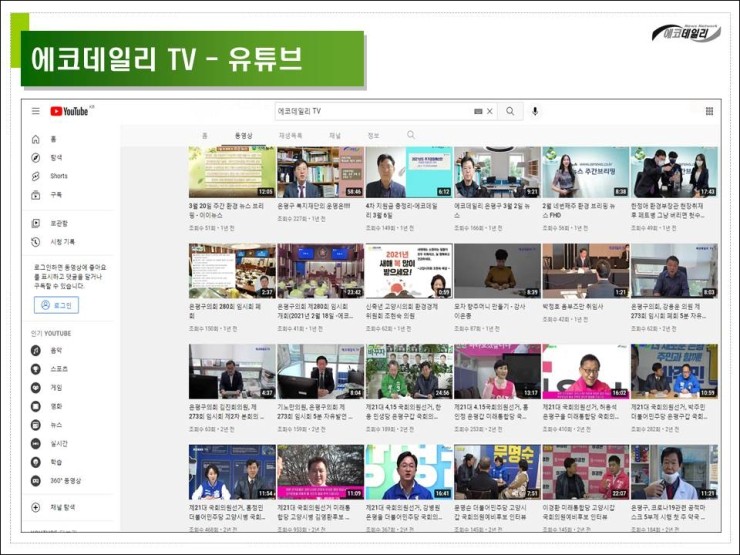740x555 pixels.
Task: Play the 9:21 video thumbnail
Action: (x=497, y=172)
